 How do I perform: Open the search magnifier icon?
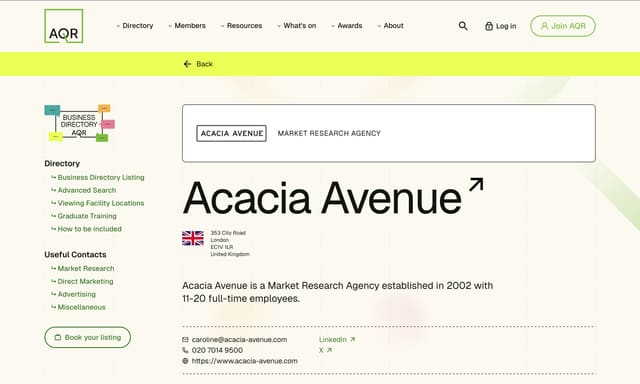pyautogui.click(x=463, y=26)
